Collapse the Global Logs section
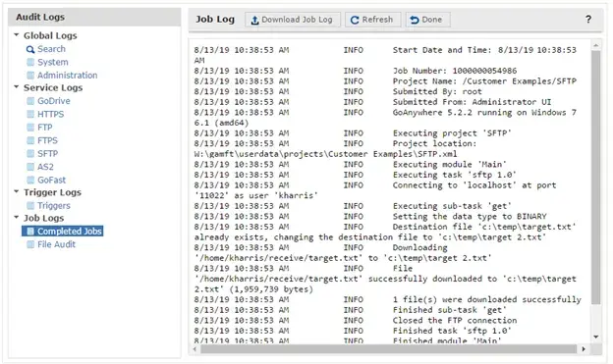 [x=17, y=34]
